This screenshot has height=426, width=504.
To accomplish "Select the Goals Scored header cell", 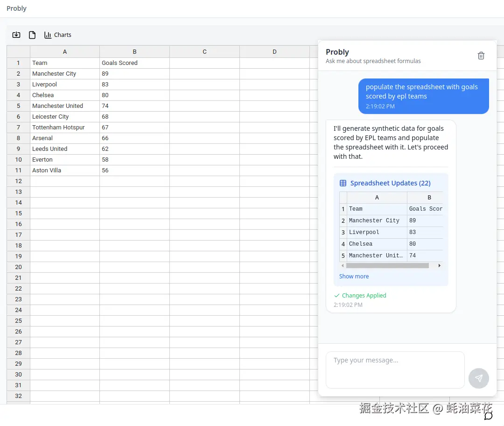I will coord(135,63).
